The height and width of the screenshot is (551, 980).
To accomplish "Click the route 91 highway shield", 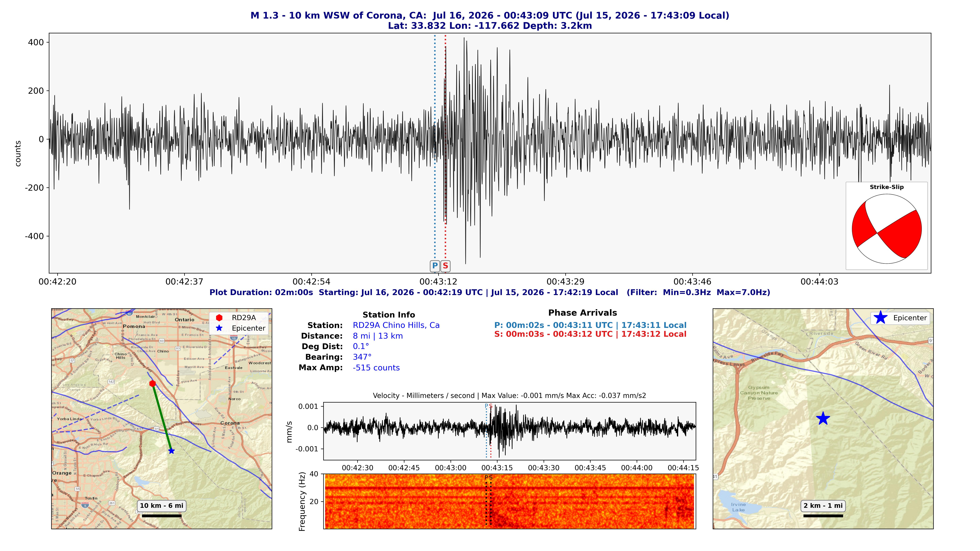I will (157, 429).
